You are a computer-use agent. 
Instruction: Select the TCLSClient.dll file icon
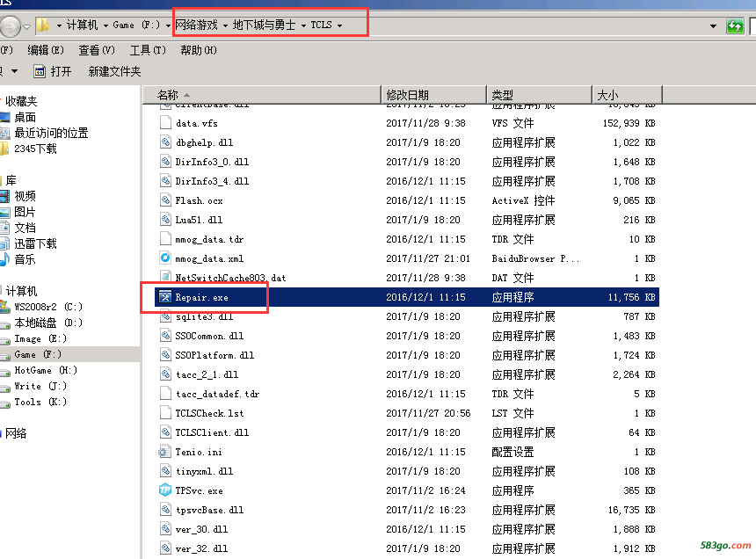click(x=165, y=432)
